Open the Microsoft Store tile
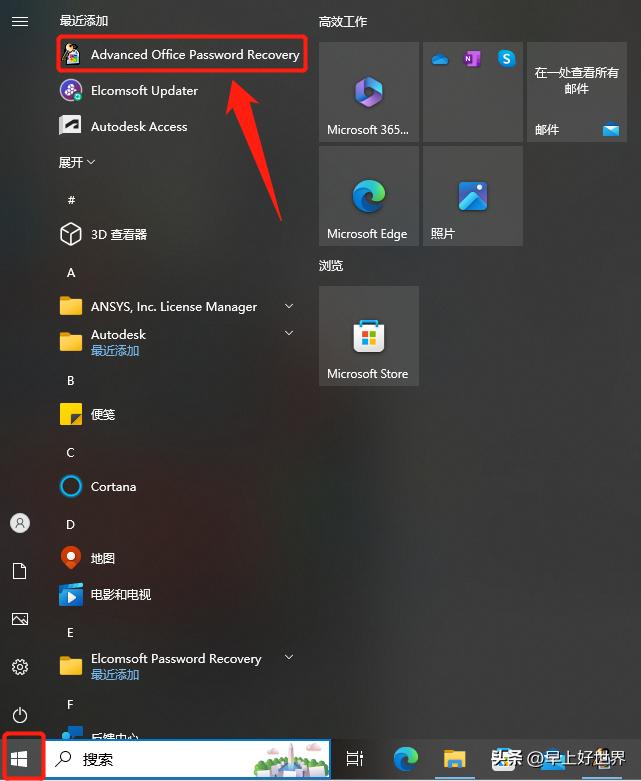The image size is (641, 781). point(369,336)
